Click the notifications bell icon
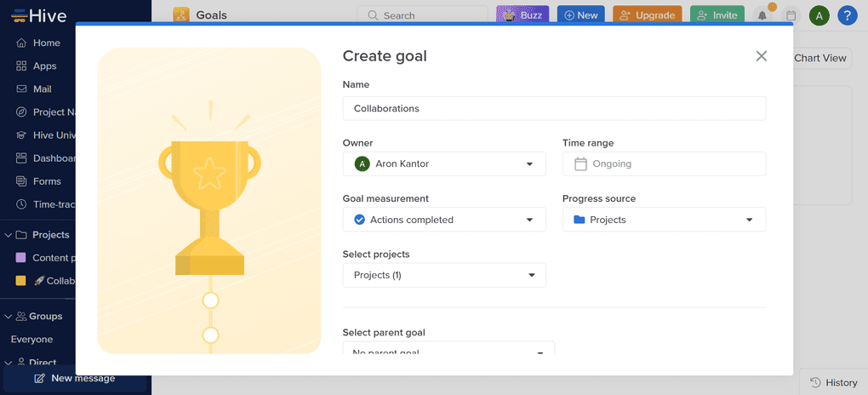This screenshot has height=395, width=868. pyautogui.click(x=762, y=15)
